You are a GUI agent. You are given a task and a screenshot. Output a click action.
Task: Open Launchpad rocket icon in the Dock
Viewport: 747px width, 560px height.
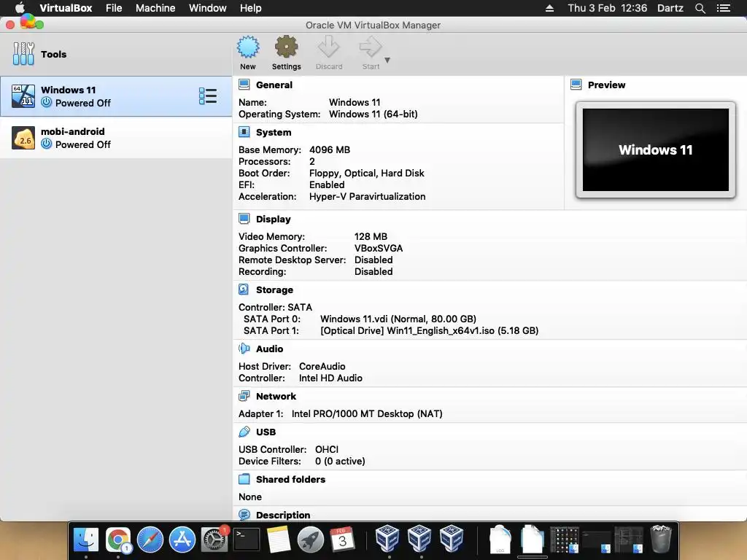(310, 540)
